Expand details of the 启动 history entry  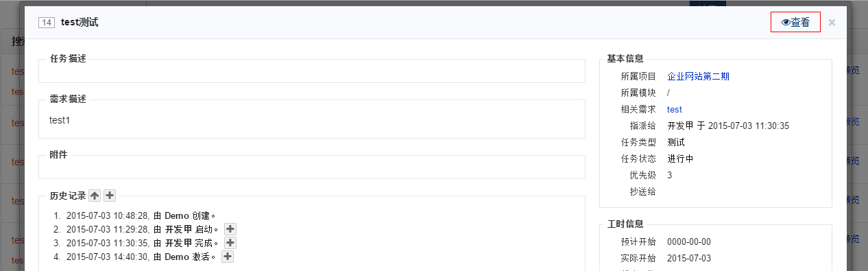230,229
